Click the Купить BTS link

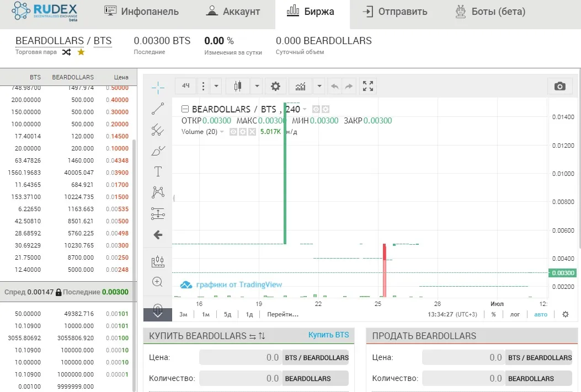point(329,335)
